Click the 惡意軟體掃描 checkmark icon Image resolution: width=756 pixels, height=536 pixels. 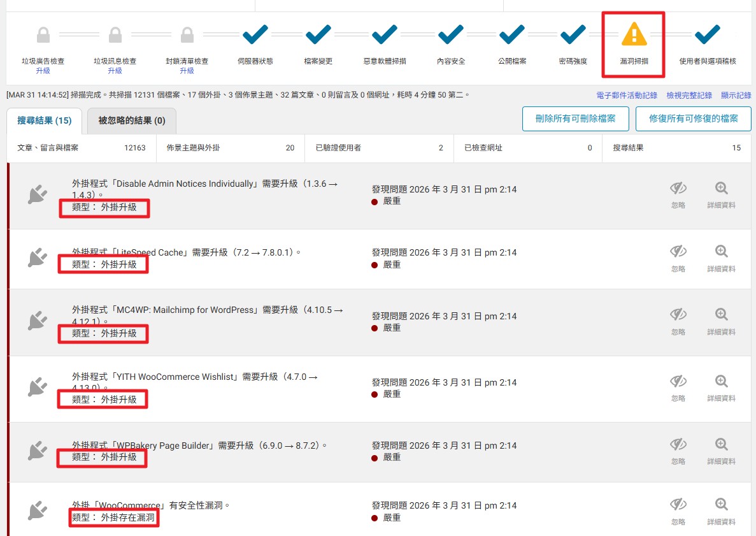385,34
